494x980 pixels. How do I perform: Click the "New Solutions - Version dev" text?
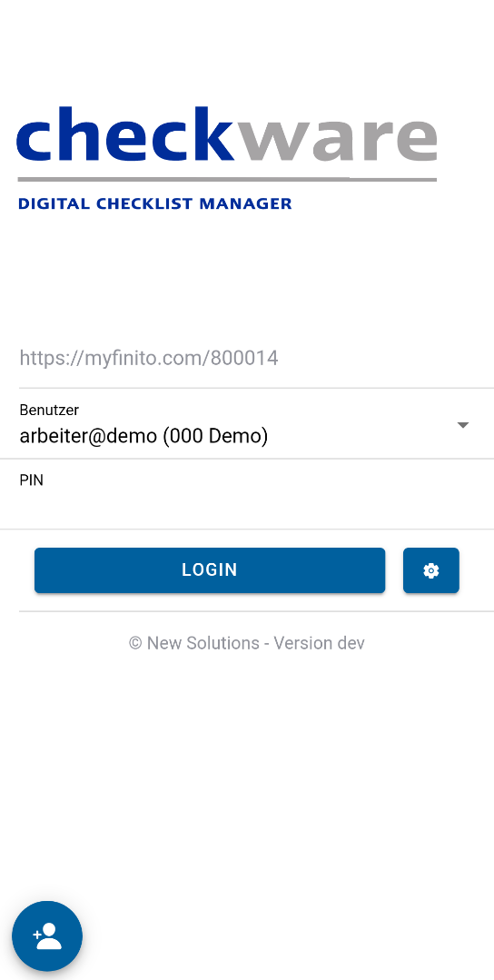pos(255,643)
